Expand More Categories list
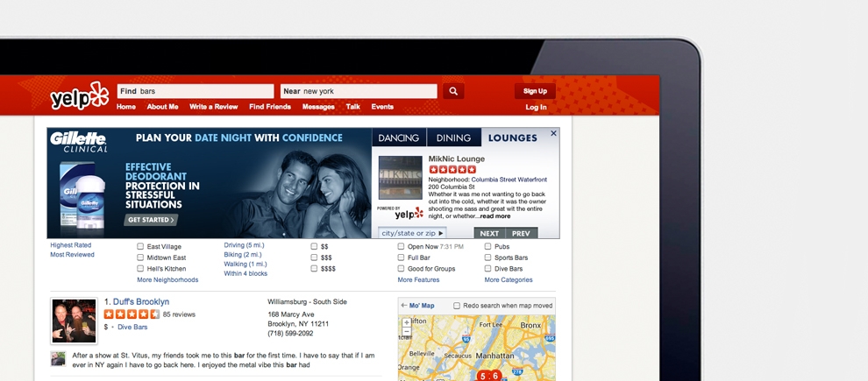The image size is (868, 381). coord(509,279)
